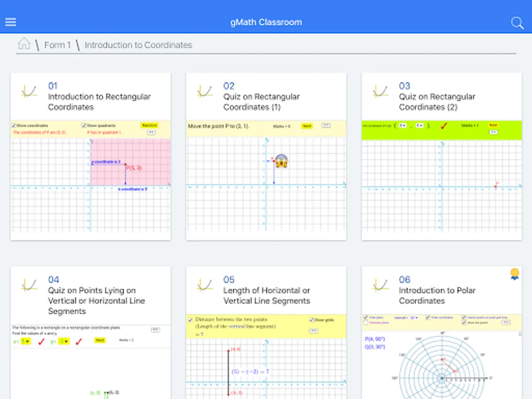The width and height of the screenshot is (532, 399).
Task: Open Quiz on Rectangular Coordinates (2)
Action: click(437, 102)
